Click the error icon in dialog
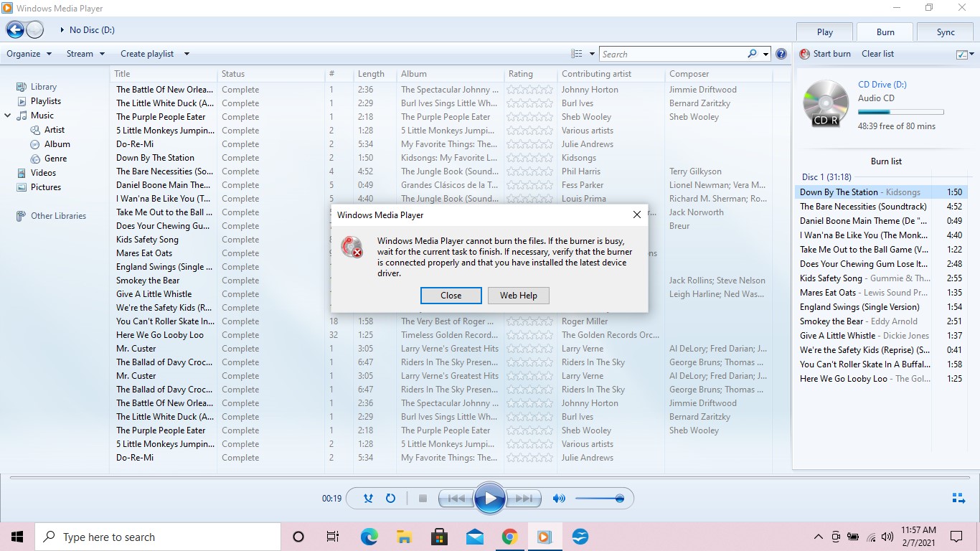Image resolution: width=980 pixels, height=551 pixels. [x=352, y=247]
